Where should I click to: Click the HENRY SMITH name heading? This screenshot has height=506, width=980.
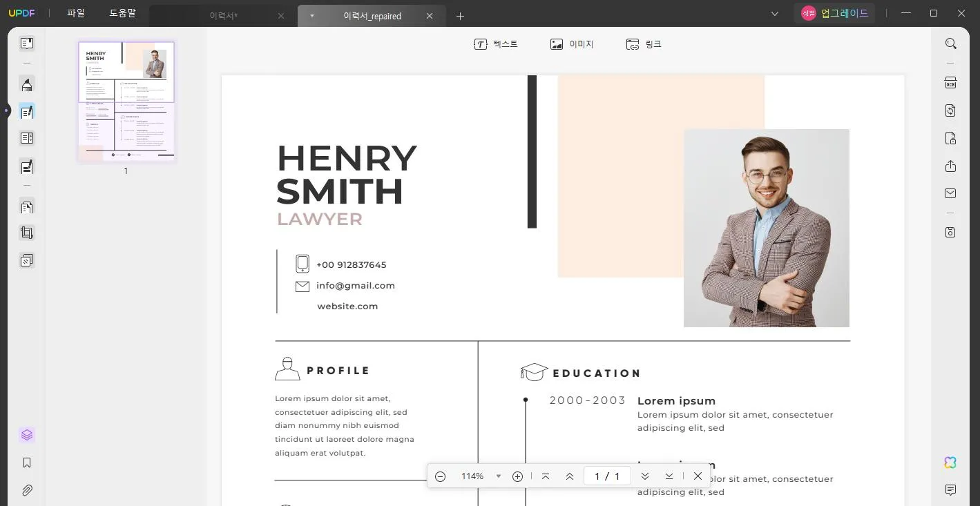click(x=347, y=175)
